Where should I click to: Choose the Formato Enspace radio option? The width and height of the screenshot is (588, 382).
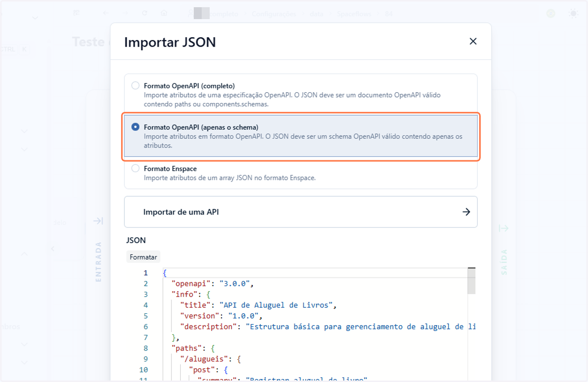[x=135, y=168]
